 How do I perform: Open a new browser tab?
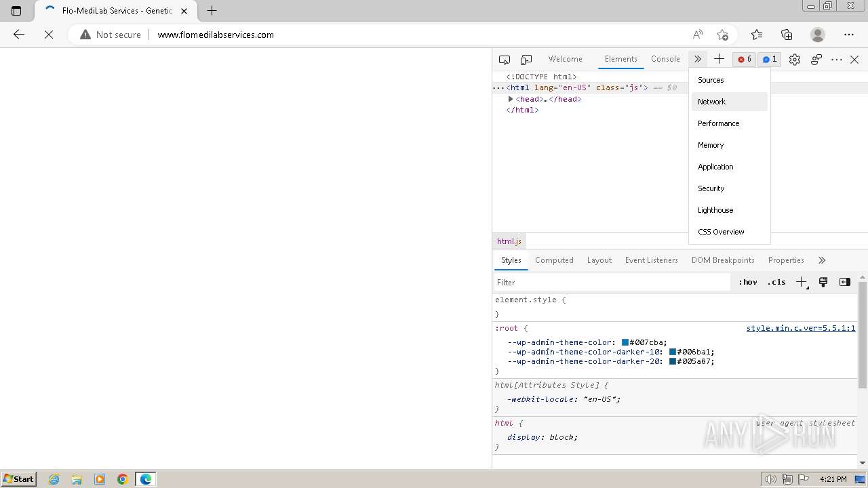point(212,11)
